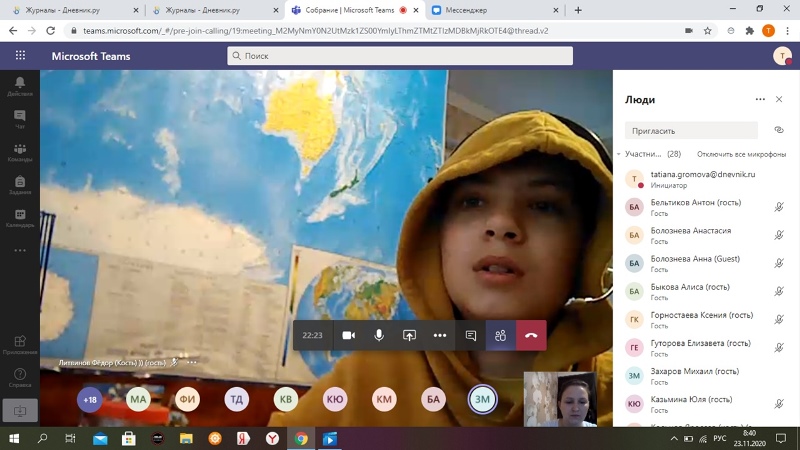
Task: Open Calendar (Календарь) in the sidebar
Action: click(19, 218)
